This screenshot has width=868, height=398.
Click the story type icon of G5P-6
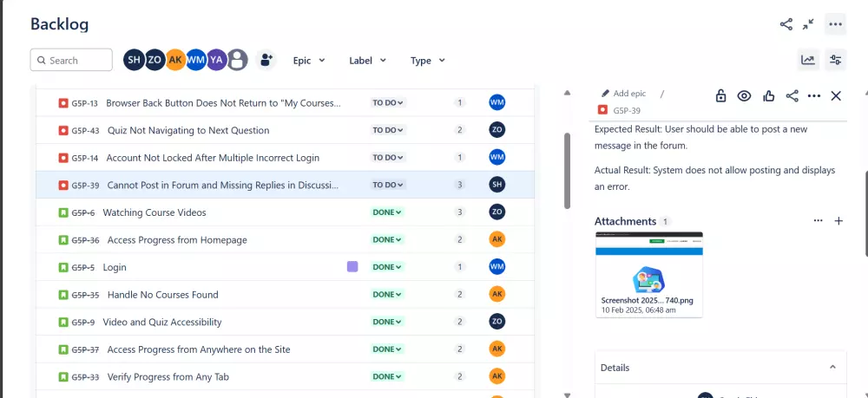point(63,212)
